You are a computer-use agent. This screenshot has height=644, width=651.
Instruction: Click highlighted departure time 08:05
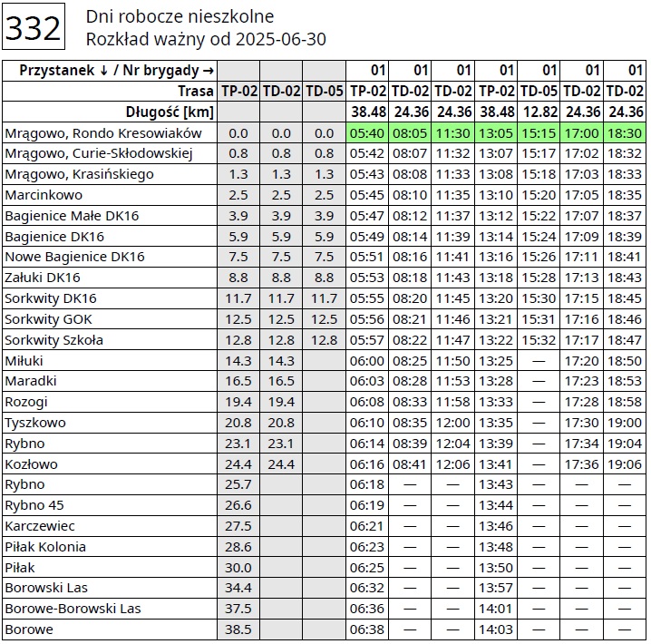(x=410, y=133)
